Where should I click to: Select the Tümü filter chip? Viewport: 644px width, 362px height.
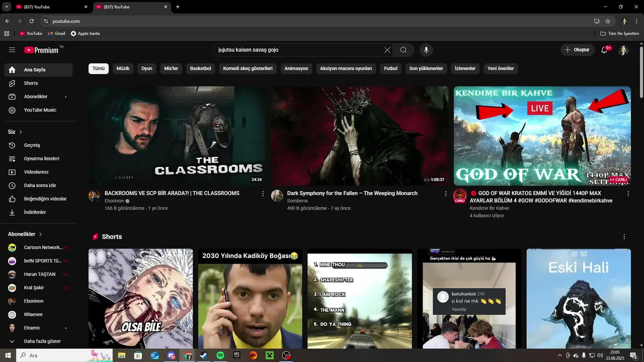pyautogui.click(x=99, y=68)
